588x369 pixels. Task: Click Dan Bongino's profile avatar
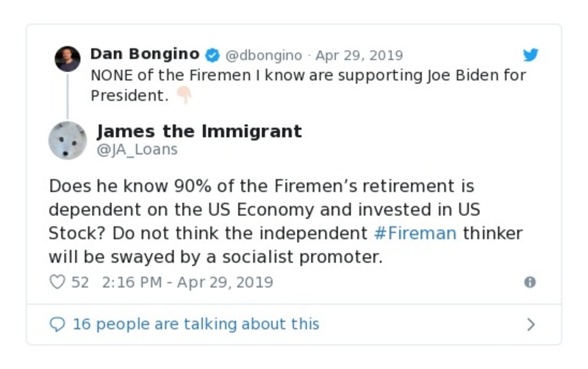68,59
